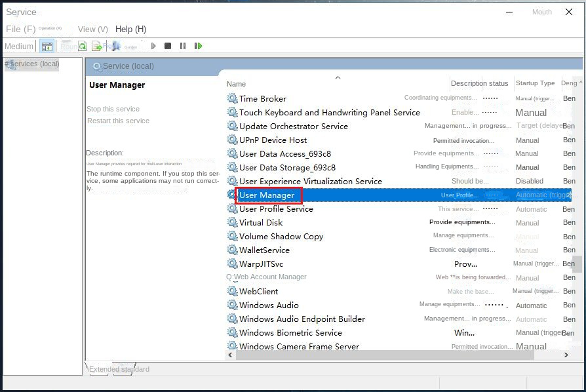The width and height of the screenshot is (586, 392).
Task: Start the service using the play icon
Action: 153,45
